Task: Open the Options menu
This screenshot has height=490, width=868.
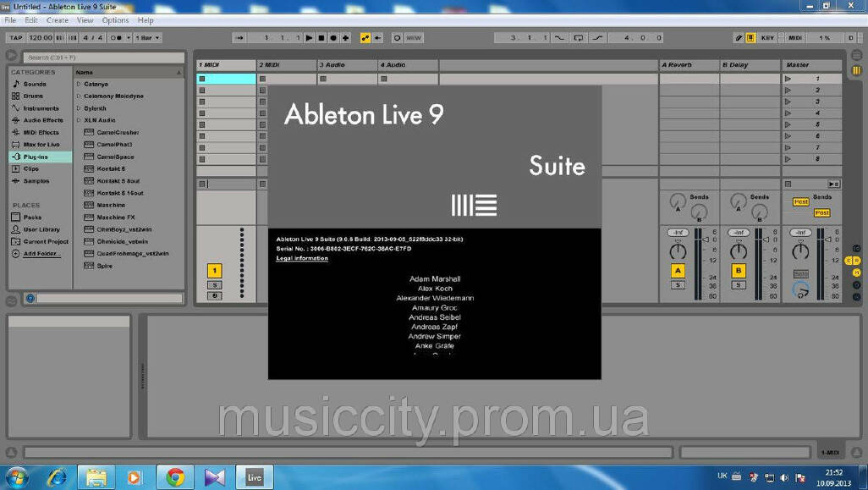Action: coord(115,20)
